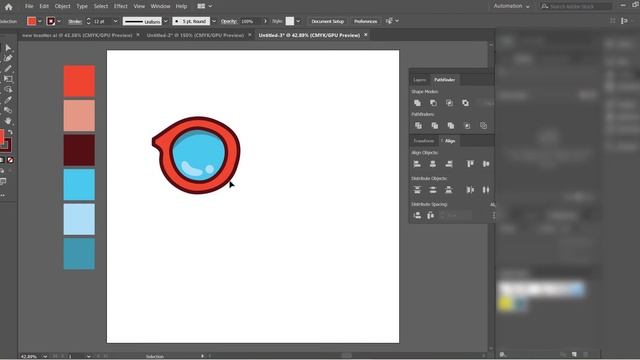The height and width of the screenshot is (360, 640).
Task: Click the Minus Front shape mode icon
Action: pyautogui.click(x=433, y=103)
